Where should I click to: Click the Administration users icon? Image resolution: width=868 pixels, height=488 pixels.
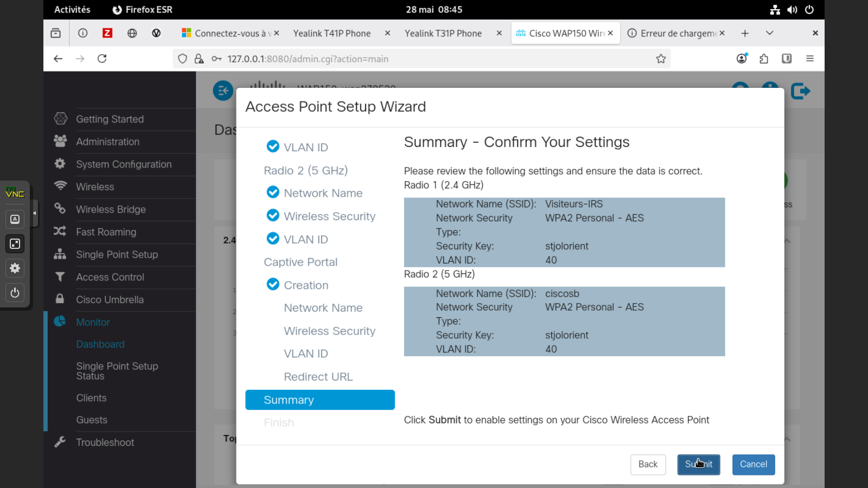pyautogui.click(x=60, y=141)
